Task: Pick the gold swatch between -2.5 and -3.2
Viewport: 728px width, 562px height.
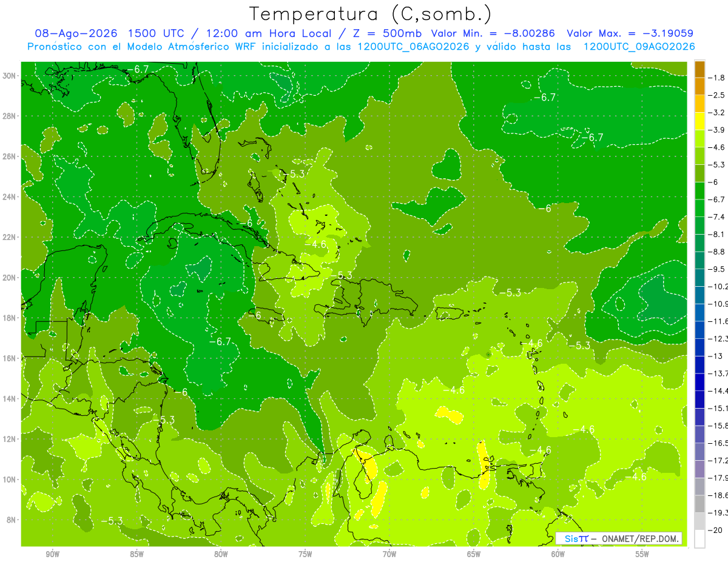Action: (x=699, y=104)
